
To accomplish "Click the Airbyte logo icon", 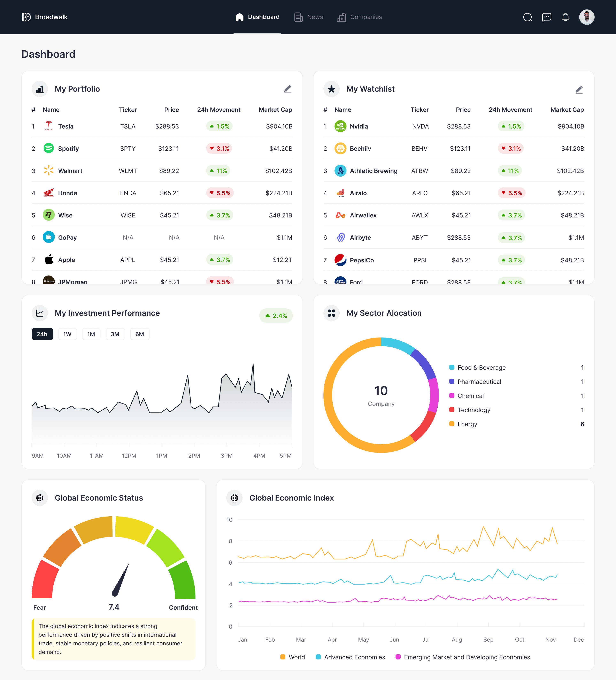I will tap(340, 238).
